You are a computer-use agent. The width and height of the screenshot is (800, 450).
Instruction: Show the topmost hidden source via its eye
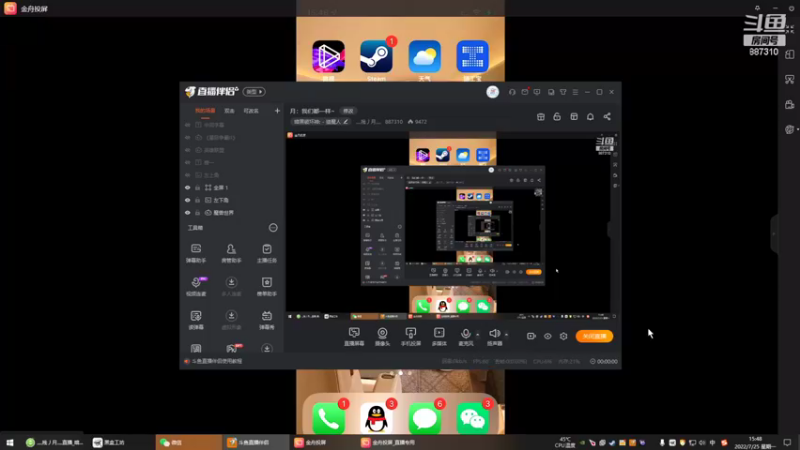(187, 125)
